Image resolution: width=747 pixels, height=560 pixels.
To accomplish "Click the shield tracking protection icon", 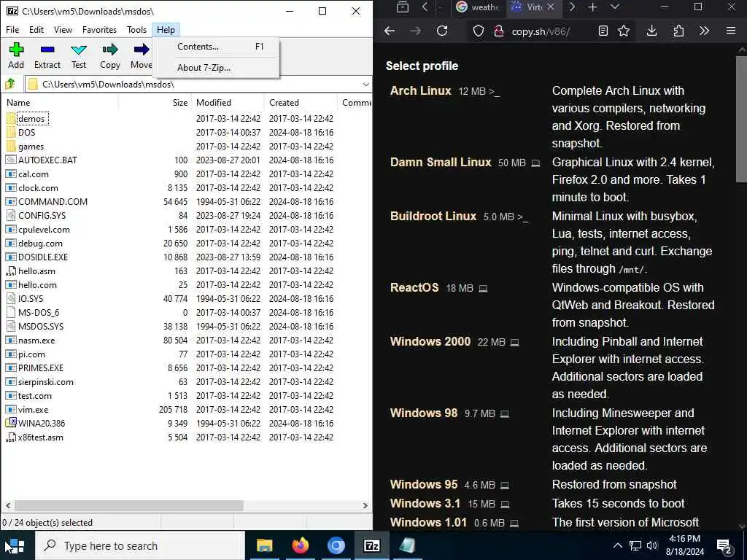I will coord(479,31).
